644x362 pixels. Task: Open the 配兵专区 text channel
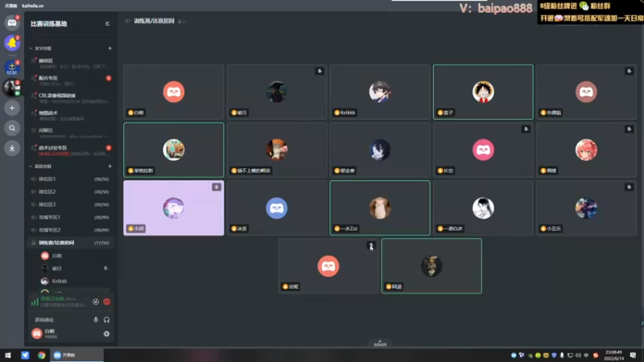point(71,80)
